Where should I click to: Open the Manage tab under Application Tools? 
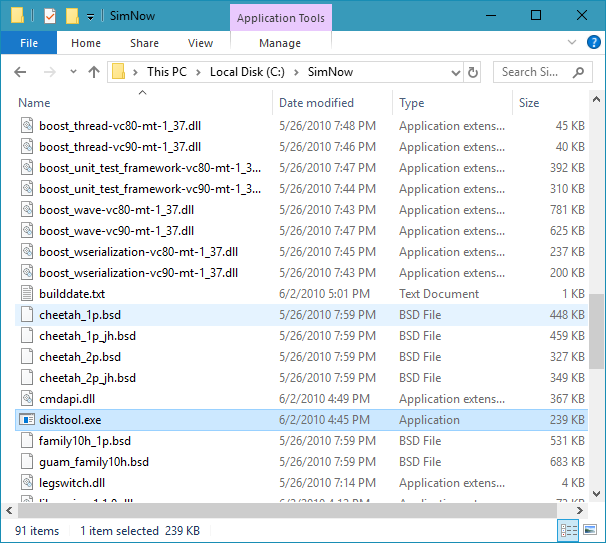coord(279,43)
